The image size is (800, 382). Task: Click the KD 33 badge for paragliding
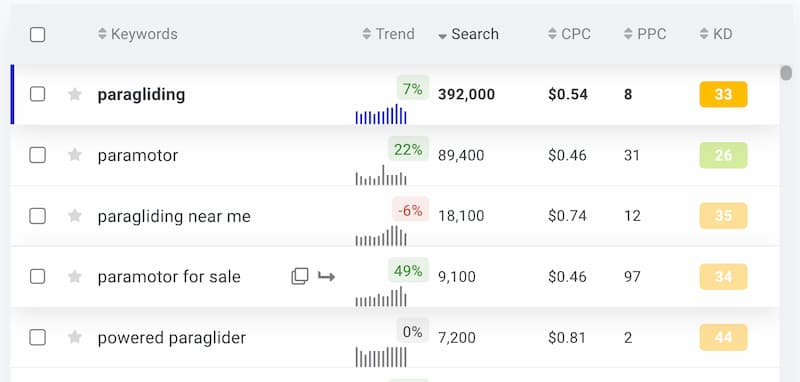[x=723, y=94]
